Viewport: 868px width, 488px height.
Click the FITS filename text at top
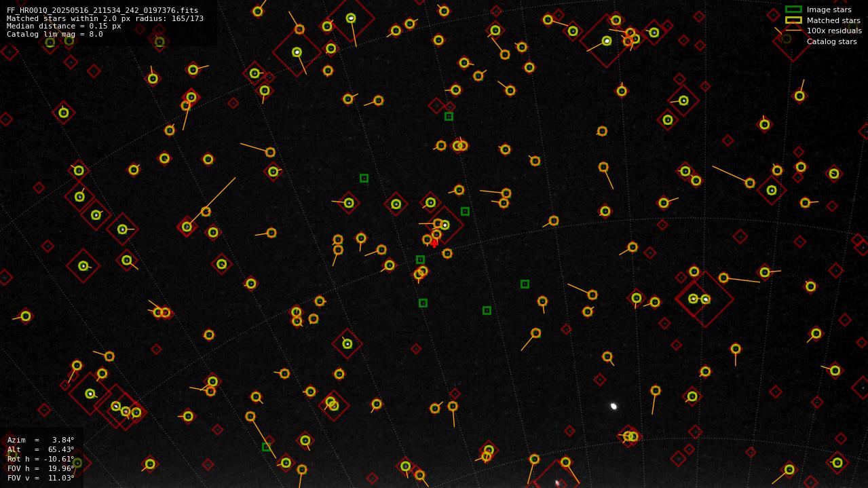(x=102, y=10)
